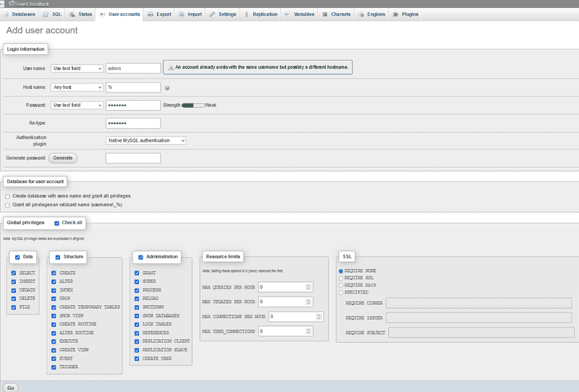Viewport: 579px width, 392px height.
Task: Click the Server: localhost breadcrumb link
Action: click(31, 4)
